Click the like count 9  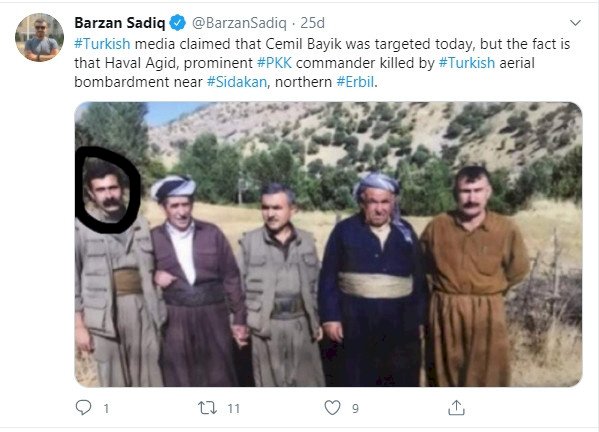click(355, 409)
